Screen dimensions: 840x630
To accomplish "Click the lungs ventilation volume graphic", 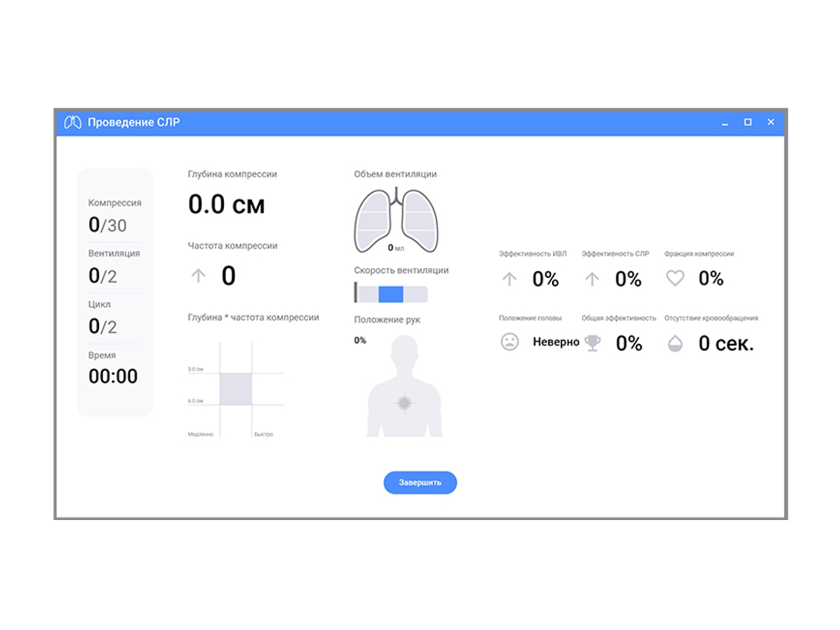I will (396, 221).
